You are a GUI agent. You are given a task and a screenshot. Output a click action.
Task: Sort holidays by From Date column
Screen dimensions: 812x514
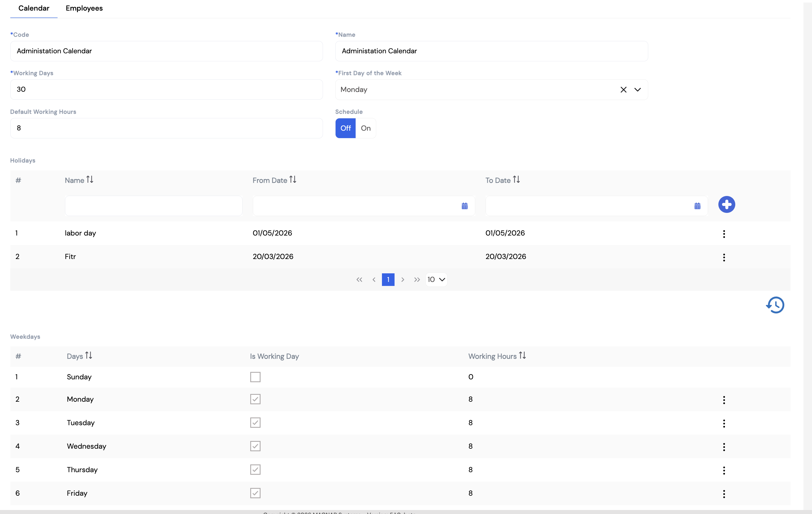[x=293, y=180]
